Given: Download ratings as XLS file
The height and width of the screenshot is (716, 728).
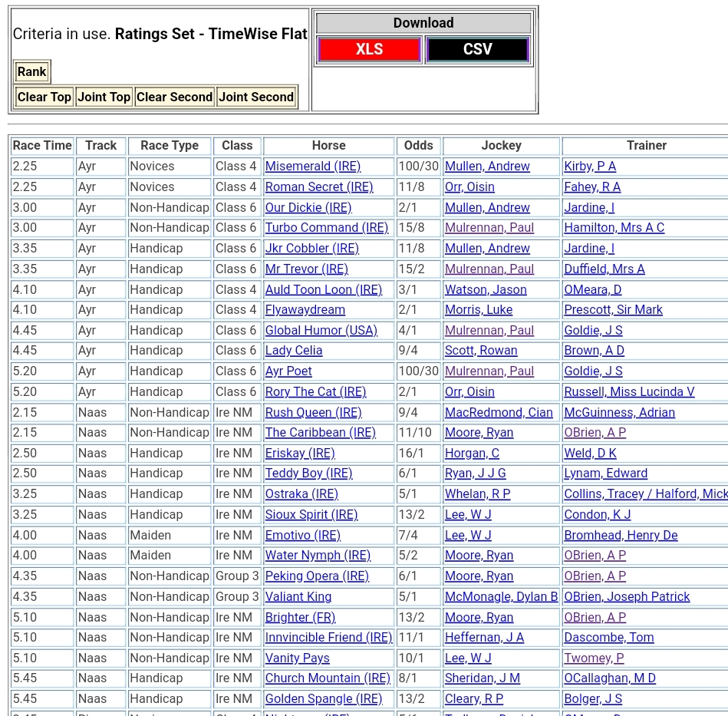Looking at the screenshot, I should 369,50.
